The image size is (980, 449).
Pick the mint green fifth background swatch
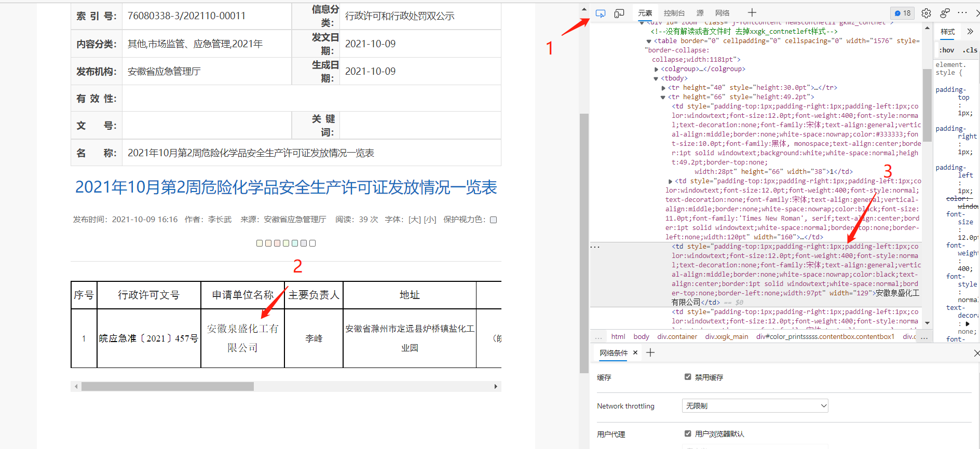(x=295, y=243)
